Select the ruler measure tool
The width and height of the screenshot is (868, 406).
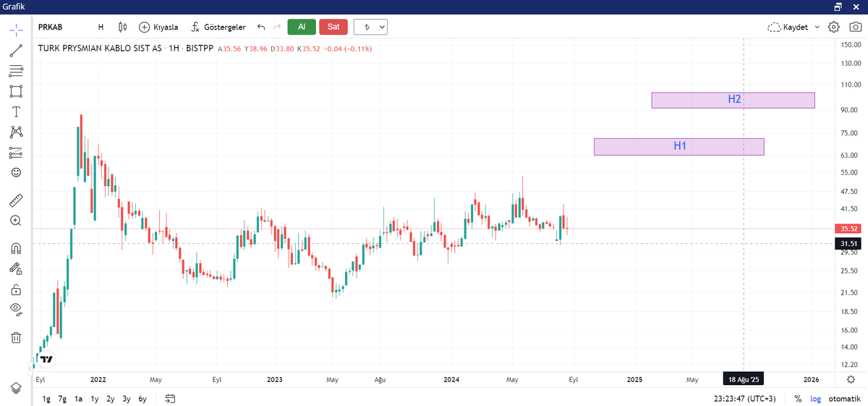tap(16, 200)
